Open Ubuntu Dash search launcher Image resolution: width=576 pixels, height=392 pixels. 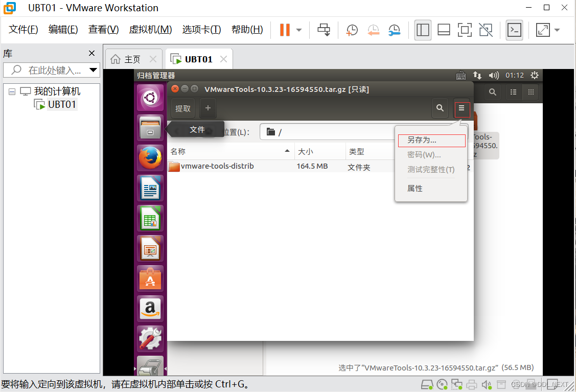pos(150,98)
